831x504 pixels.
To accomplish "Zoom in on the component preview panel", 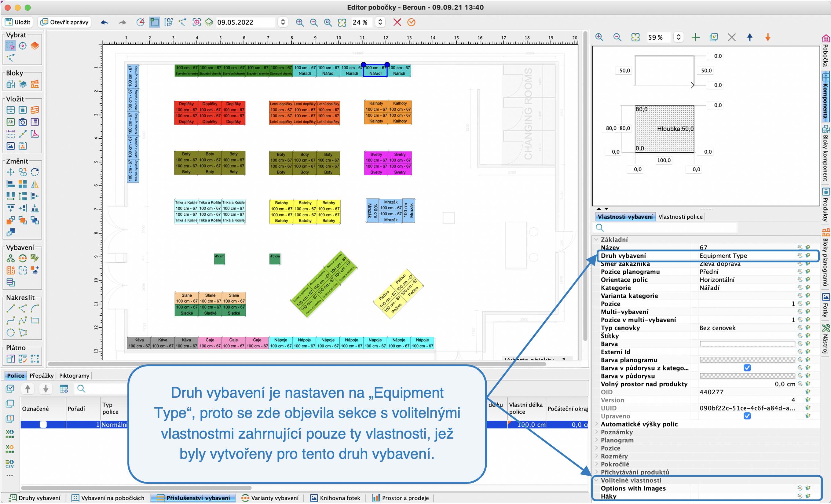I will point(599,37).
